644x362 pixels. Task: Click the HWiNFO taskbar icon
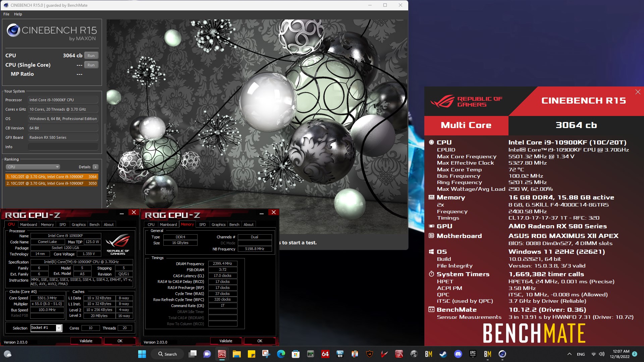coord(340,354)
